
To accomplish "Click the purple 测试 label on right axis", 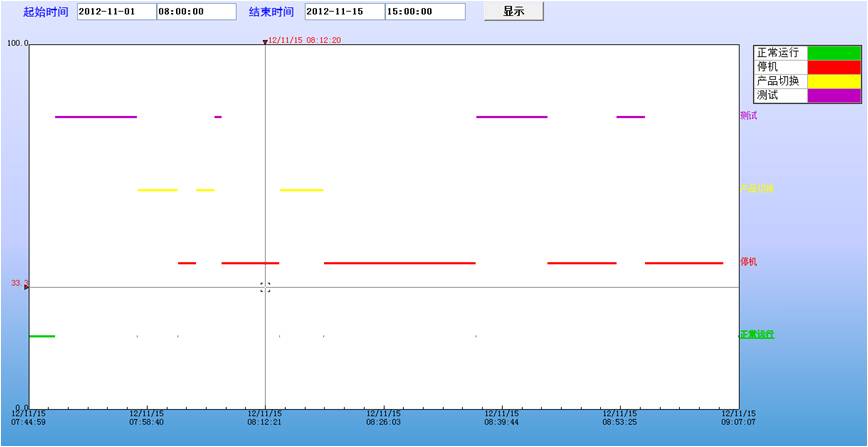I will (749, 116).
